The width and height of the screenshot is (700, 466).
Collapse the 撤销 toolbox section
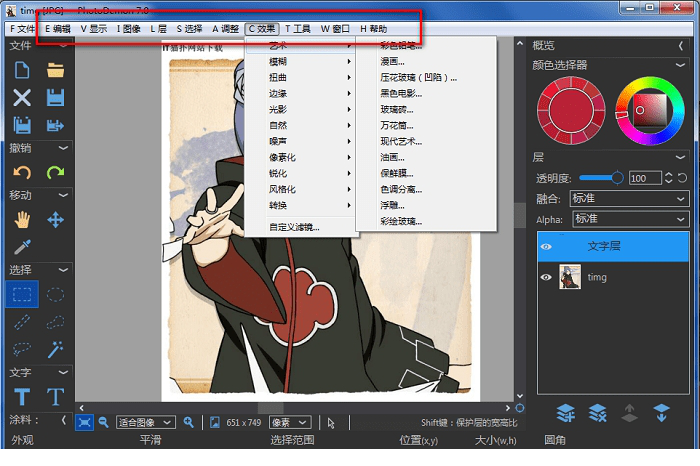point(63,148)
